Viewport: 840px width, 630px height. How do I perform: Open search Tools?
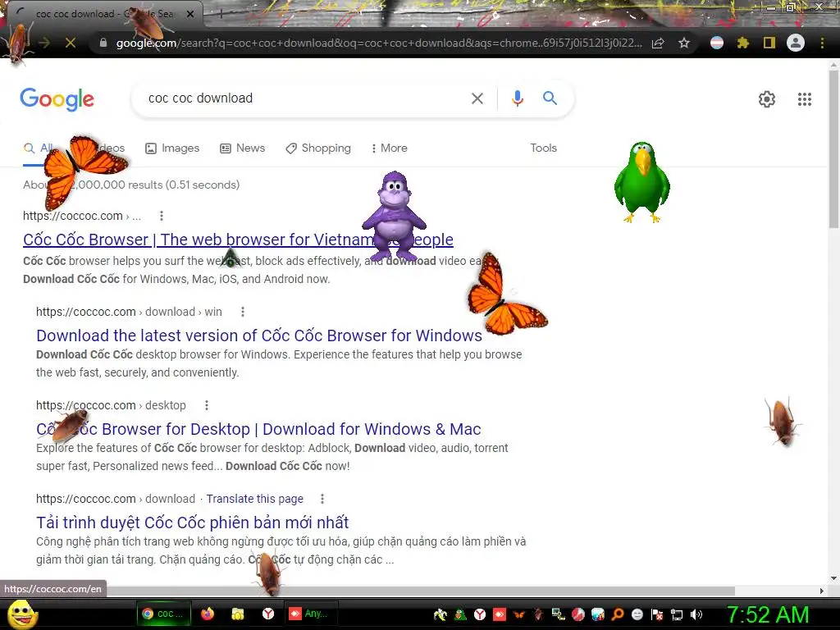coord(543,148)
